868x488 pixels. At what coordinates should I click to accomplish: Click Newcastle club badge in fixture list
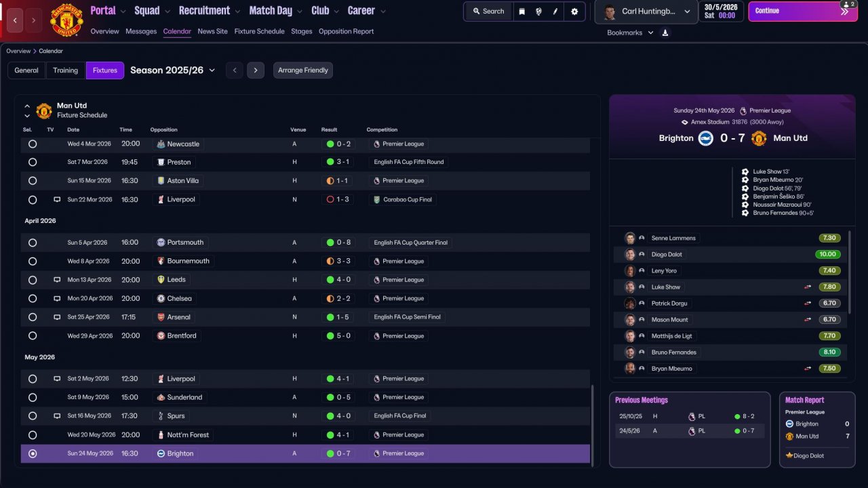click(x=161, y=144)
